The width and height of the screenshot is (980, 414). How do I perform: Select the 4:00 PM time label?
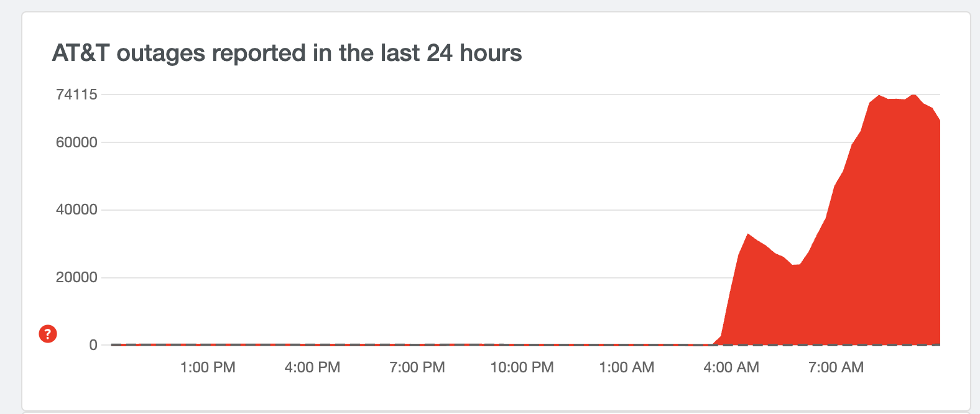tap(312, 367)
